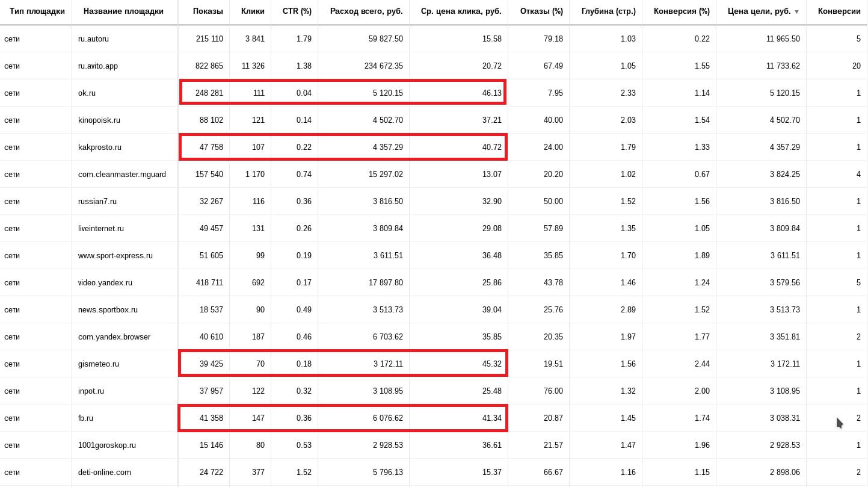Click the Цена цели, руб. header label
This screenshot has height=487, width=868.
click(759, 11)
